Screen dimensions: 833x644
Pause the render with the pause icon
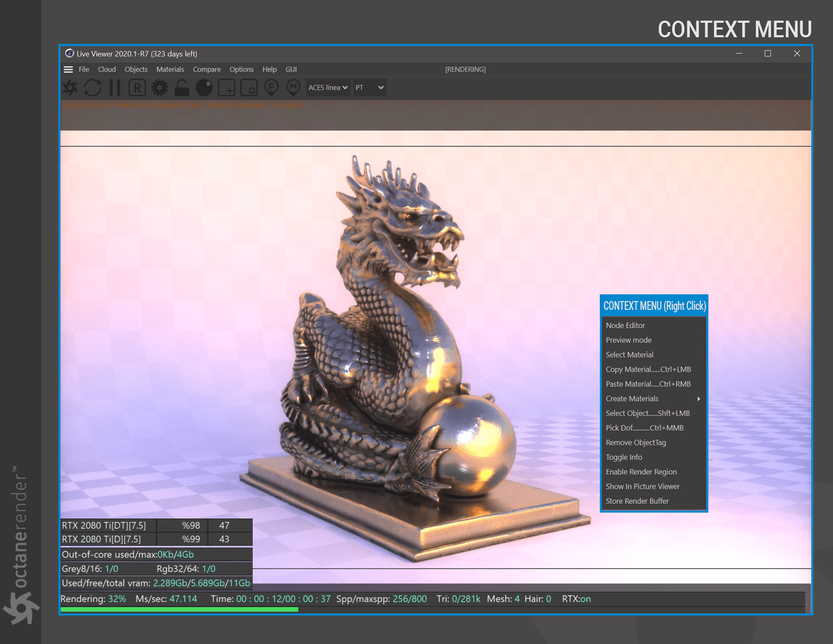pos(115,87)
